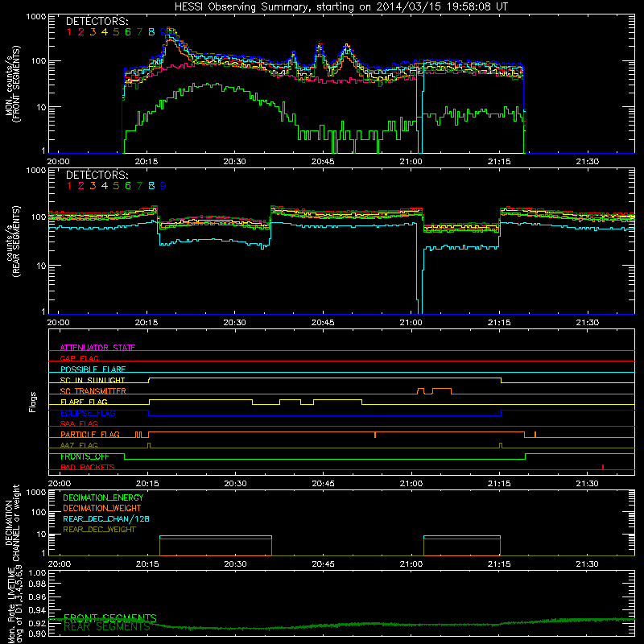Click the REAR_DEC_CHAN/128 legend entry
The width and height of the screenshot is (644, 644).
106,518
